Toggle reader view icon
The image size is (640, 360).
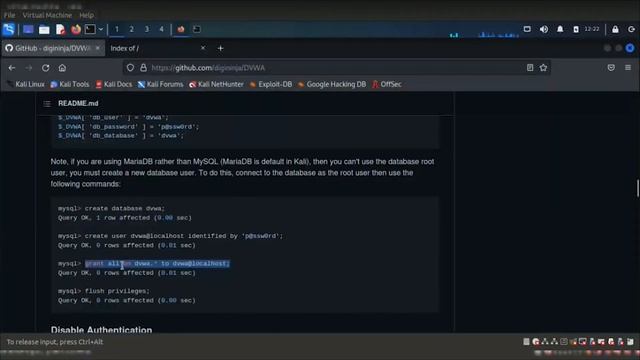530,68
